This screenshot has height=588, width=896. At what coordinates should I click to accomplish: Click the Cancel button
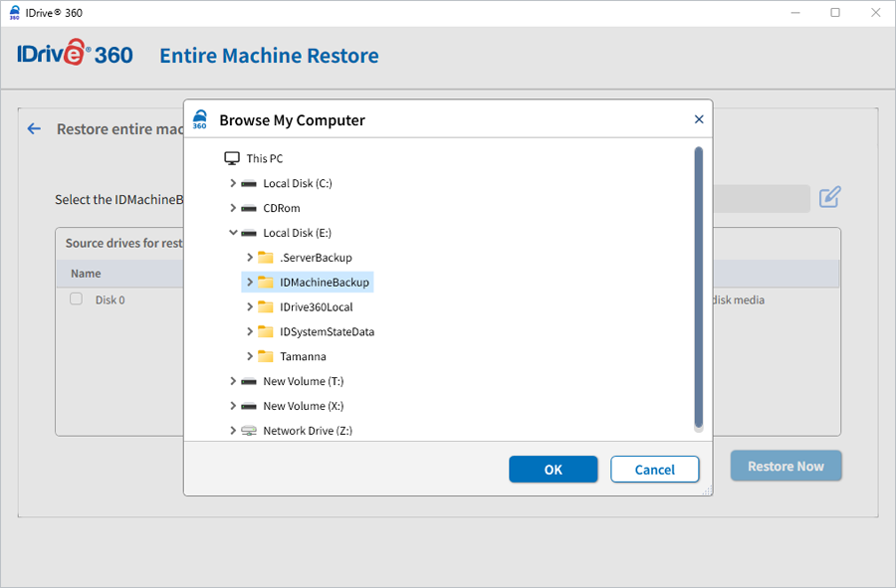pos(655,470)
